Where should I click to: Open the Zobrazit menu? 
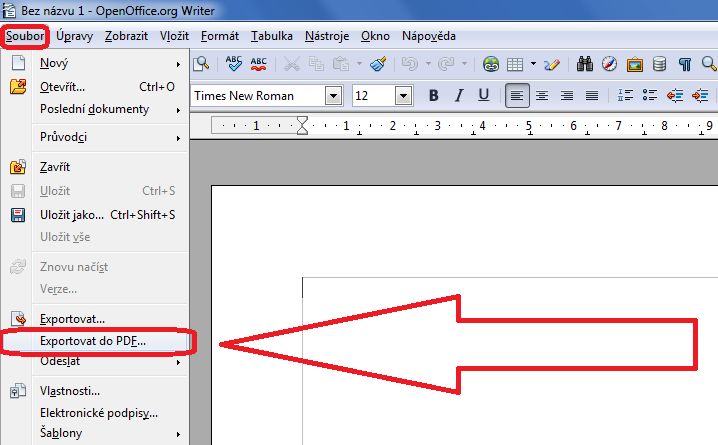point(126,36)
